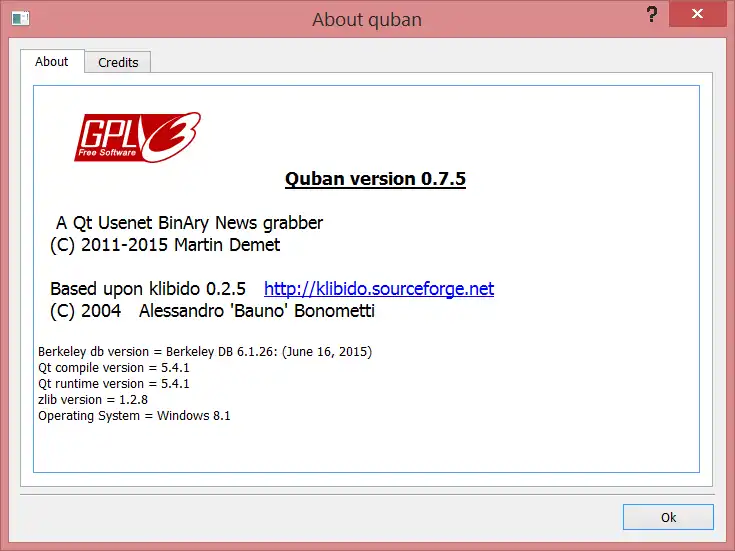Click '(C) 2011-2015 Martin Demet' text
Viewport: 735px width, 551px height.
pos(165,245)
